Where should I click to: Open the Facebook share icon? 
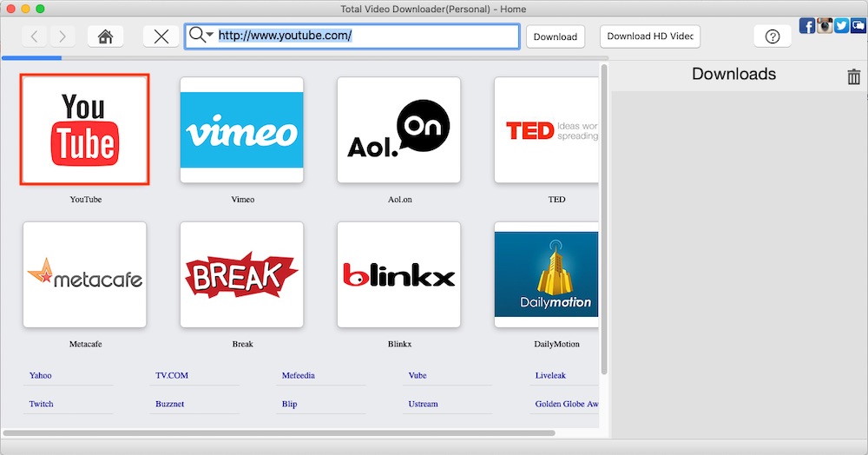(x=806, y=25)
